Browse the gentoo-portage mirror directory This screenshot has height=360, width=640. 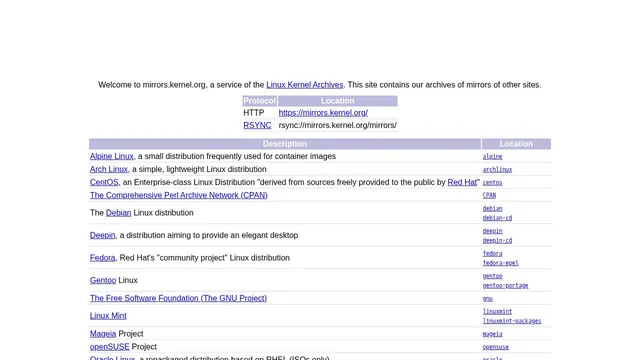coord(505,286)
